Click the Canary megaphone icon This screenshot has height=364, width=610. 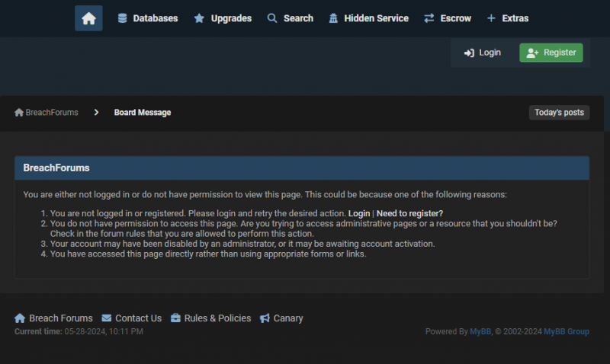point(265,318)
